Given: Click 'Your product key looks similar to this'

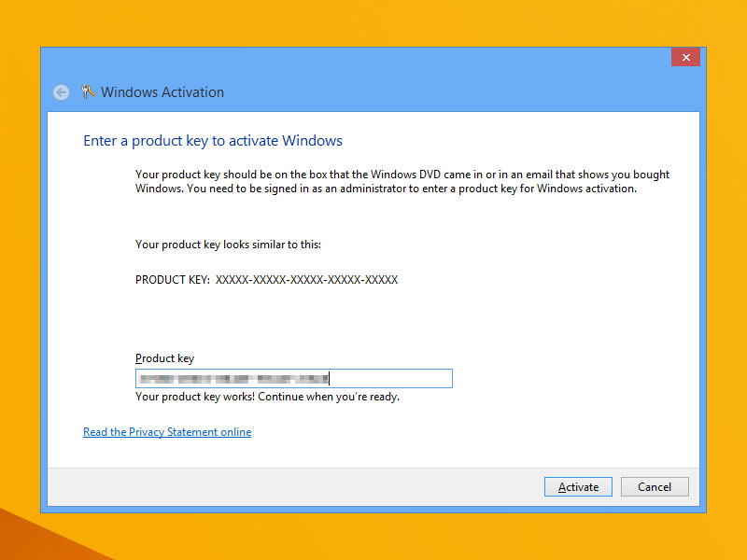Looking at the screenshot, I should pos(228,245).
